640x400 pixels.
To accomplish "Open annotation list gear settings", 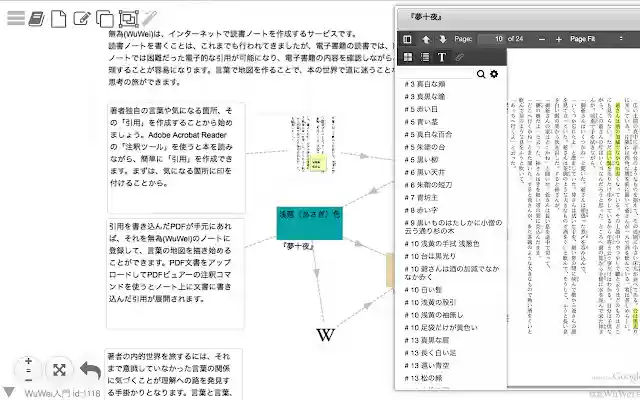I will (x=494, y=74).
